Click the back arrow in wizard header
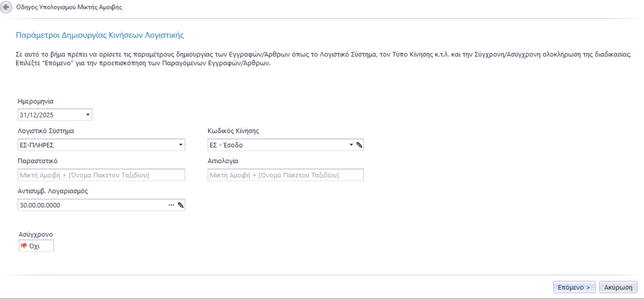Image resolution: width=644 pixels, height=299 pixels. [6, 7]
